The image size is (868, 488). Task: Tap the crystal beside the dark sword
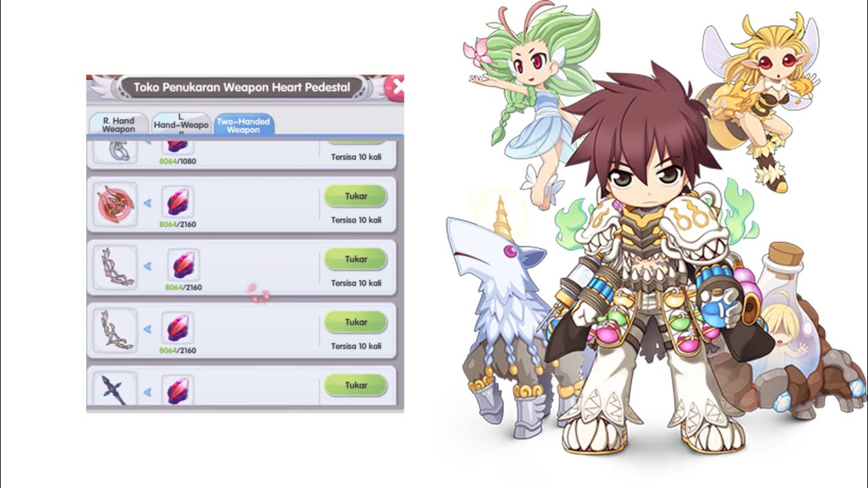tap(178, 390)
